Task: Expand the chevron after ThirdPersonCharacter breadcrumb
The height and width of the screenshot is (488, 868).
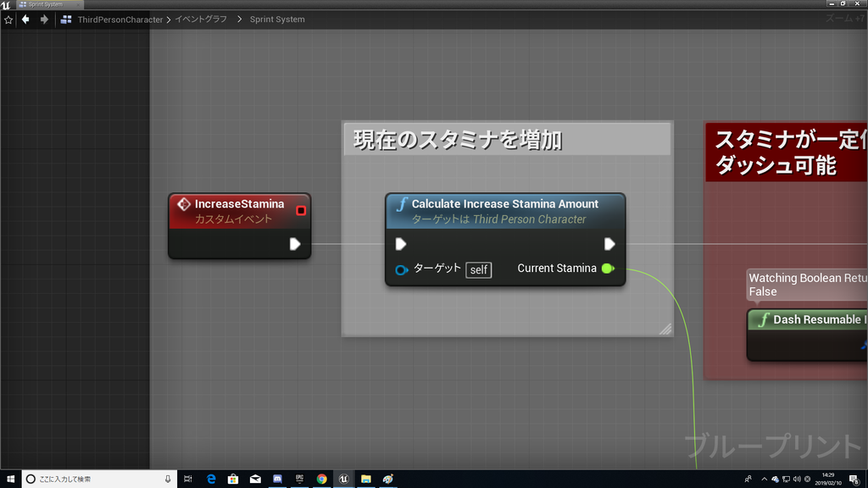Action: 168,19
